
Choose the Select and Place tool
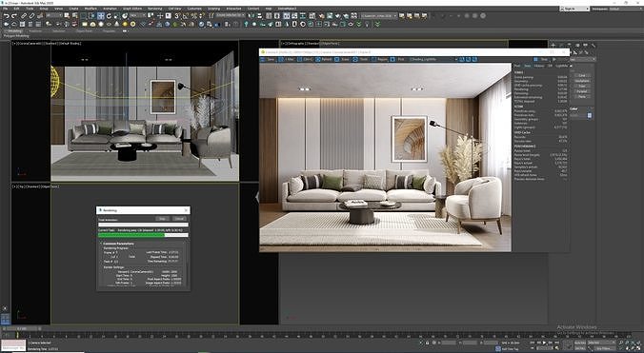point(125,16)
